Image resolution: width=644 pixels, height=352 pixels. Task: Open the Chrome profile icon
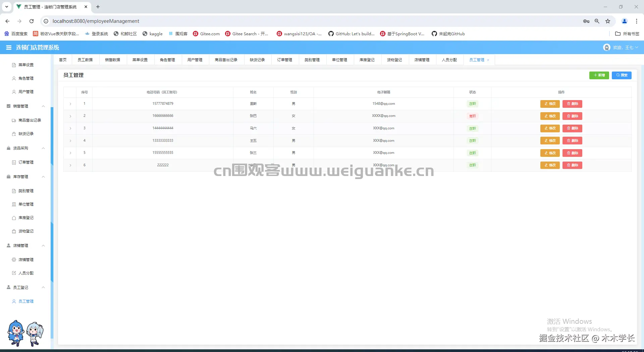coord(625,21)
